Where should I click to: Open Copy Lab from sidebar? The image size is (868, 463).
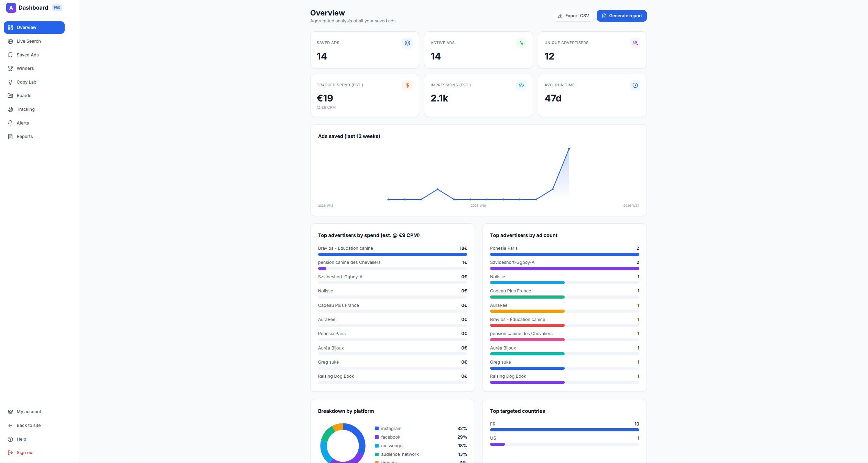click(x=34, y=82)
